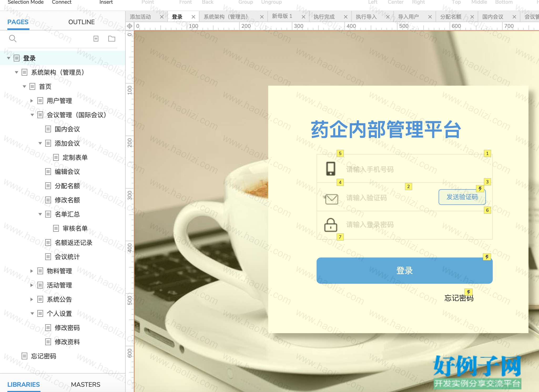Image resolution: width=539 pixels, height=392 pixels.
Task: Collapse the 添加会议 tree node
Action: pyautogui.click(x=40, y=143)
